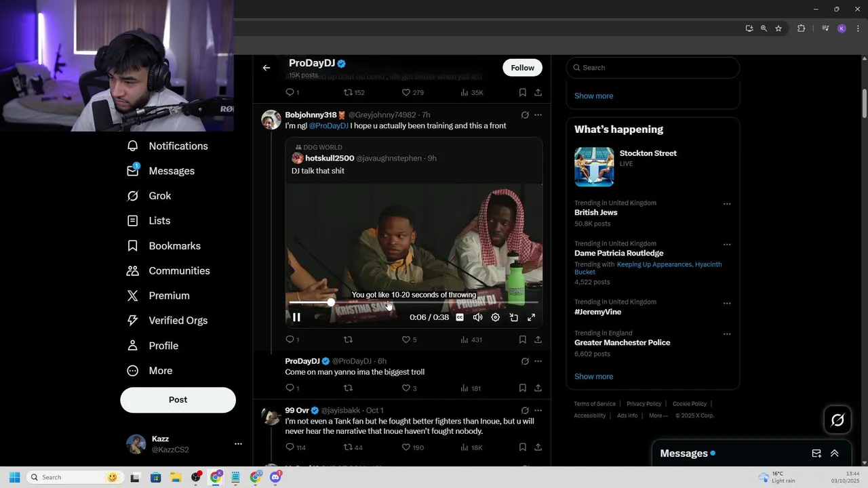
Task: Open more options on Bobjohnny318's post
Action: pyautogui.click(x=538, y=115)
